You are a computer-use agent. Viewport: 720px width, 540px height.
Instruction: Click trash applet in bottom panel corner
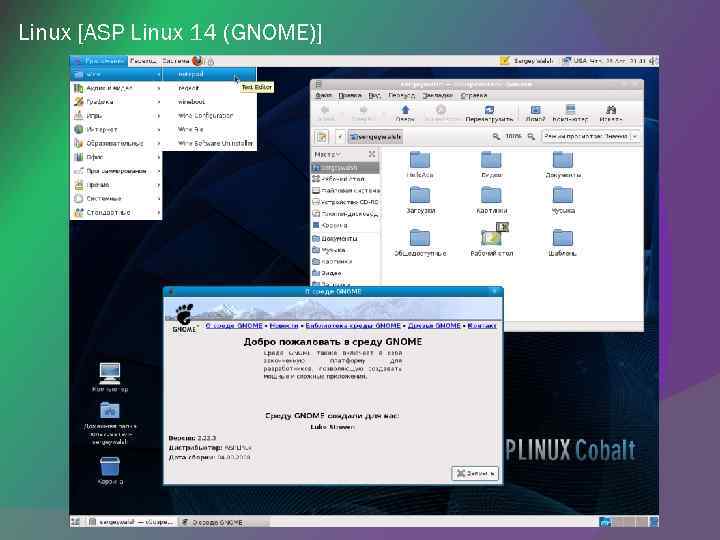653,521
